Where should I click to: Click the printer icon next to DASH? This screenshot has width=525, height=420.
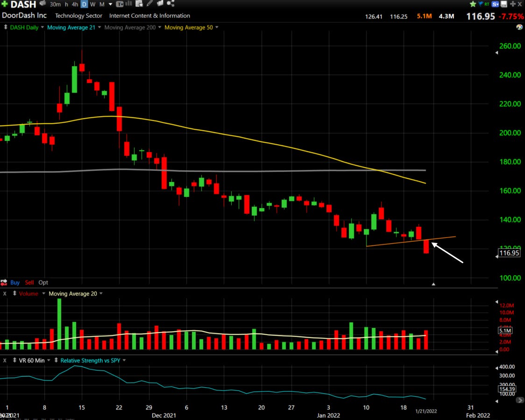[x=42, y=4]
